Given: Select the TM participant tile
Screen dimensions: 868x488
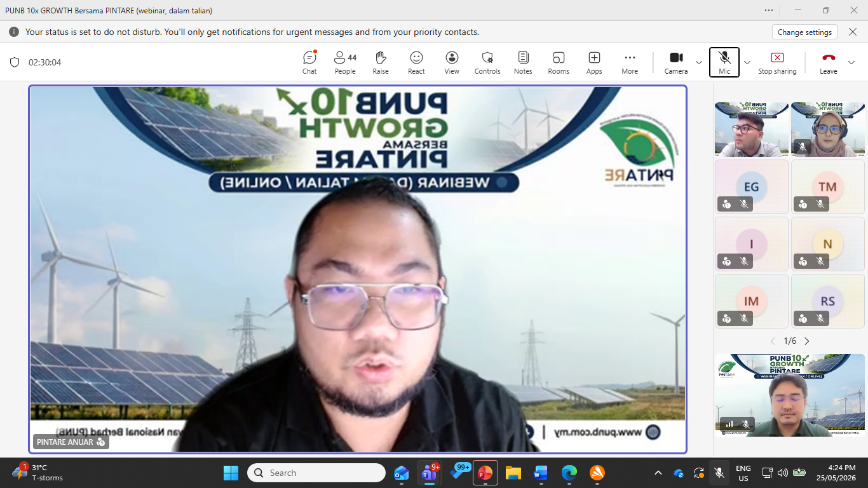Looking at the screenshot, I should point(828,186).
